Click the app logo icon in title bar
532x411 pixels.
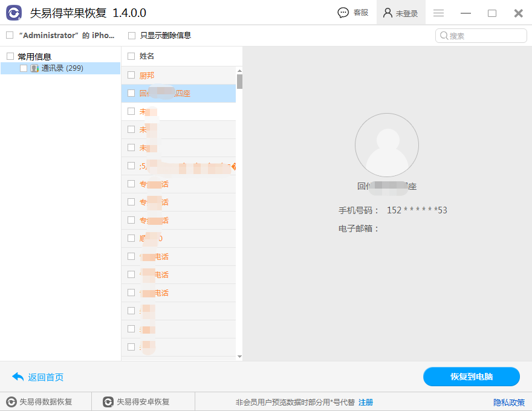click(x=14, y=13)
